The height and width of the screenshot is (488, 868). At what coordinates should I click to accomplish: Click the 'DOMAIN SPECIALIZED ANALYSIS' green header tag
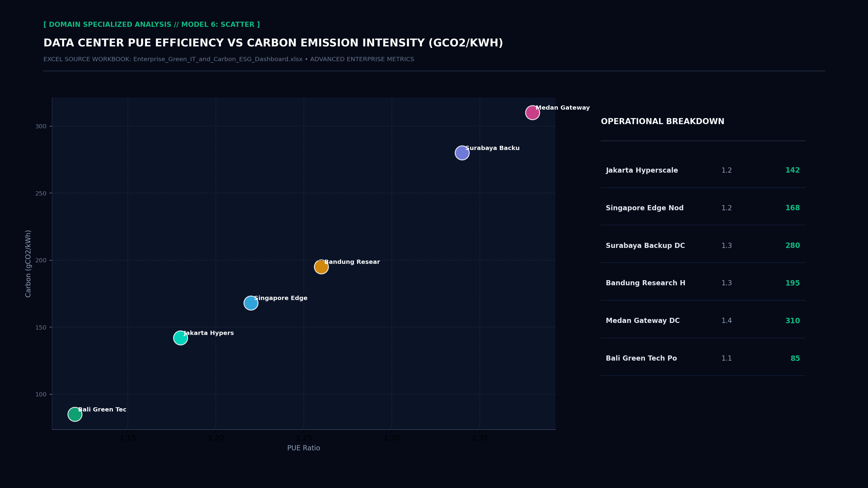pyautogui.click(x=152, y=25)
